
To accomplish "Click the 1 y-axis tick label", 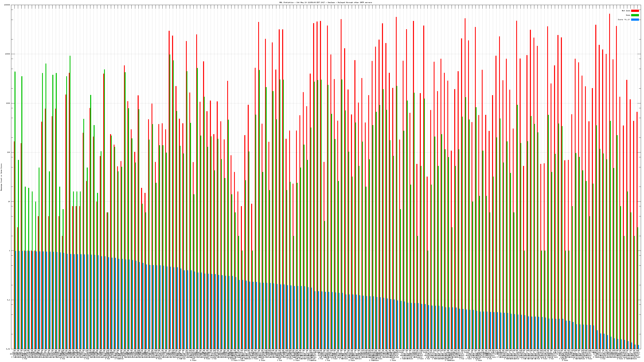I will click(10, 251).
